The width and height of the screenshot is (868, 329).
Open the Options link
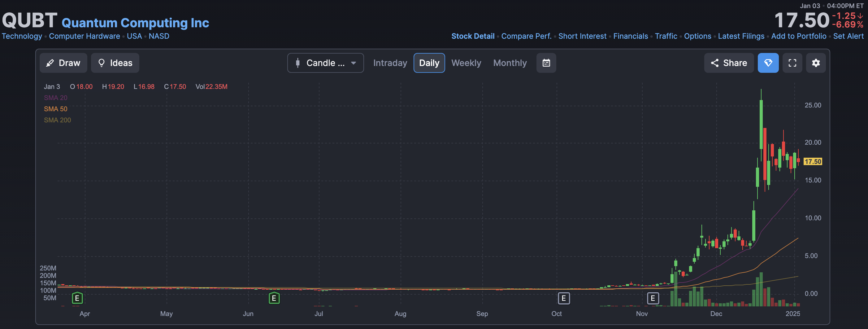[x=697, y=36]
